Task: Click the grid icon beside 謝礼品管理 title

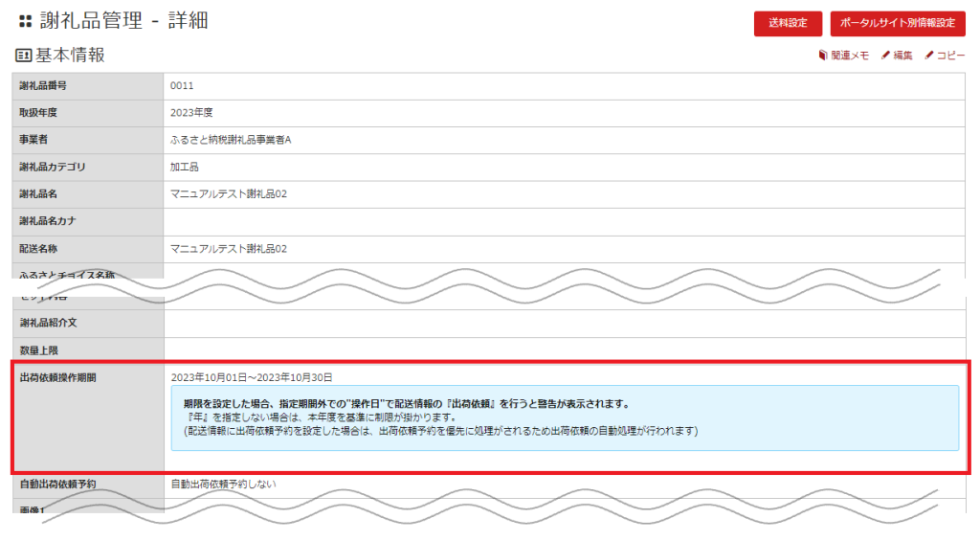Action: point(25,21)
